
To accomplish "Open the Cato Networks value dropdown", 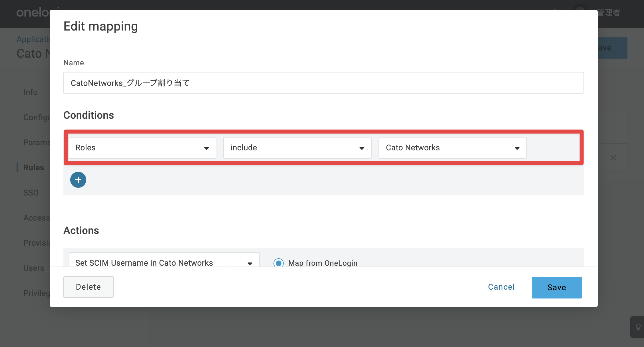I will pos(452,148).
